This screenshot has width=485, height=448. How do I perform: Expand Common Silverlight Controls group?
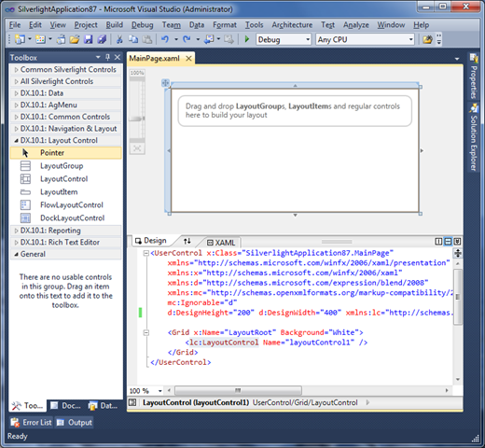pos(16,70)
